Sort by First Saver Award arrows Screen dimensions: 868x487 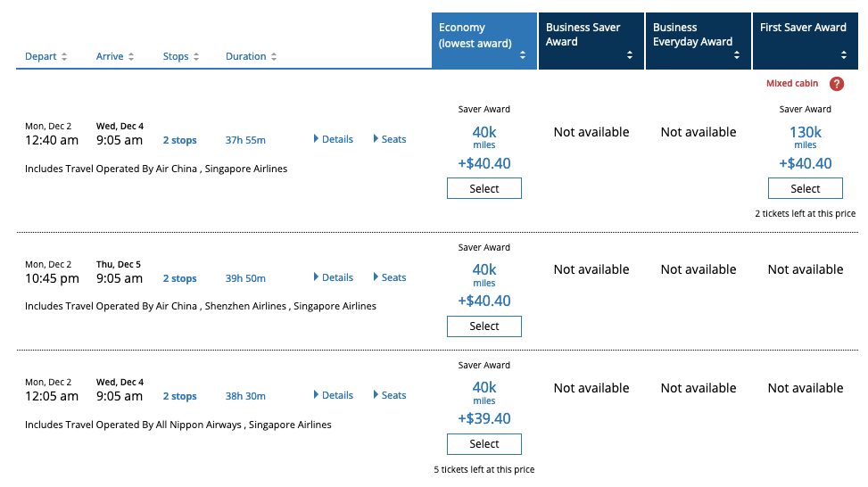click(844, 55)
